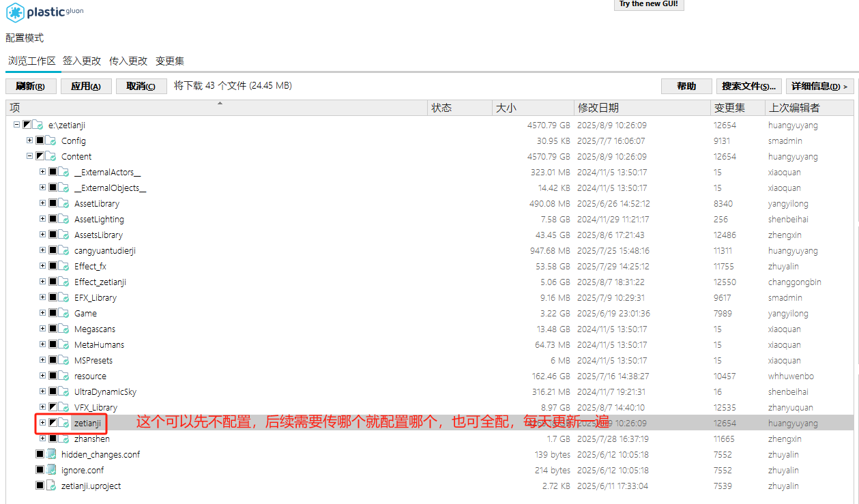The height and width of the screenshot is (504, 859).
Task: Expand the zhanshen folder node
Action: click(42, 439)
